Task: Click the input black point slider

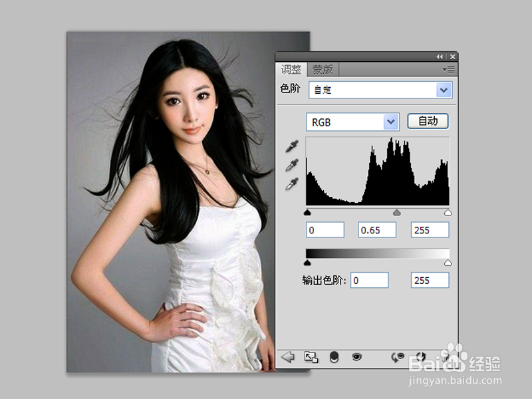Action: coord(307,213)
